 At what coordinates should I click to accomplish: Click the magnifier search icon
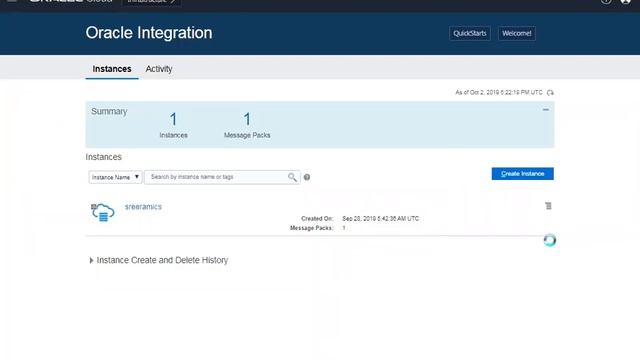point(292,177)
